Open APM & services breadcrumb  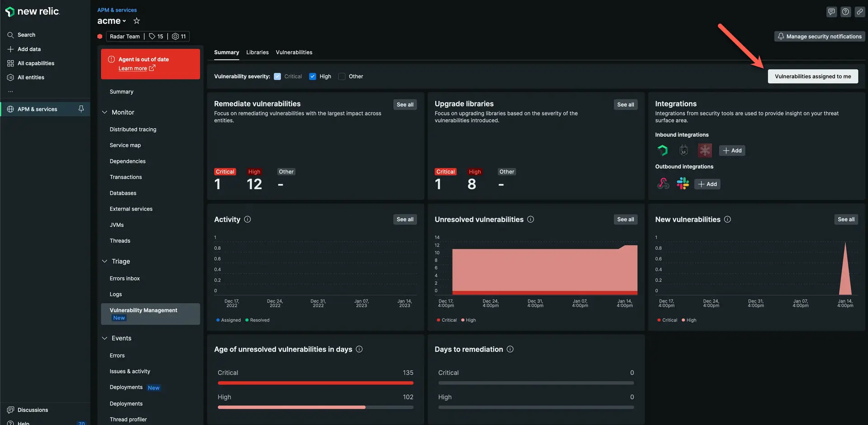coord(117,10)
